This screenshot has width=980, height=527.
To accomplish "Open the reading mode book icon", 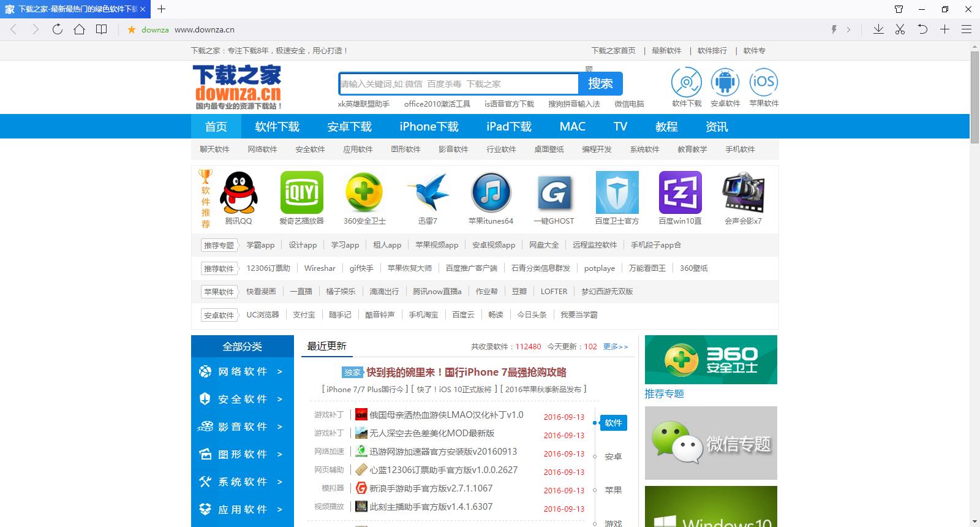I will [102, 29].
